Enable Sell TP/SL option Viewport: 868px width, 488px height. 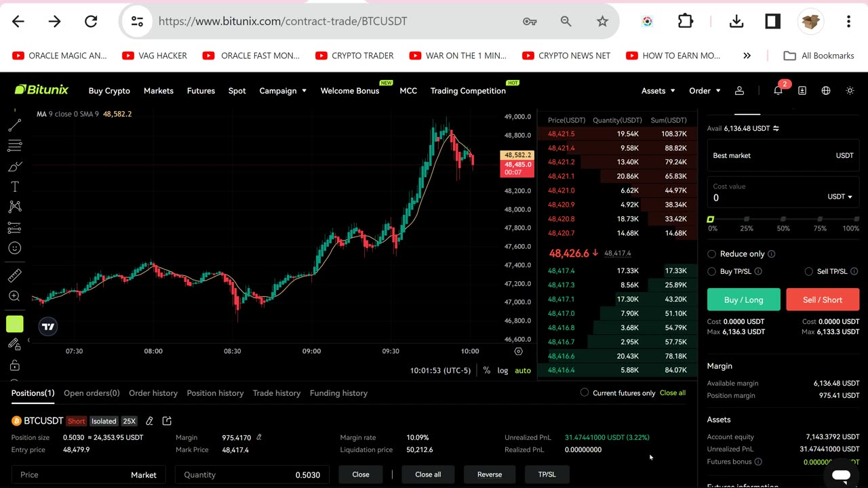[x=808, y=271]
